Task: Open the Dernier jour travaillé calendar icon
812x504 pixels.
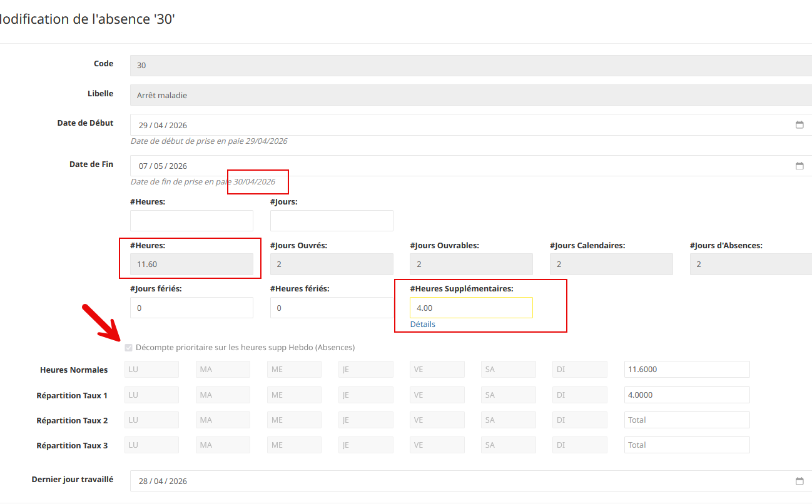Action: (x=799, y=481)
